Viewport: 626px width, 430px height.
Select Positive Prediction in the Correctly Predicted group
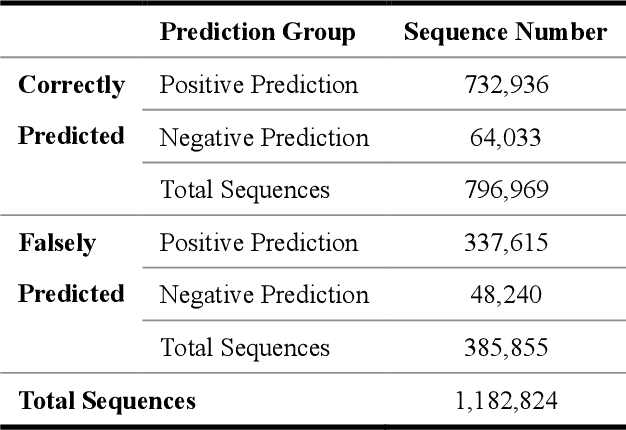point(258,85)
